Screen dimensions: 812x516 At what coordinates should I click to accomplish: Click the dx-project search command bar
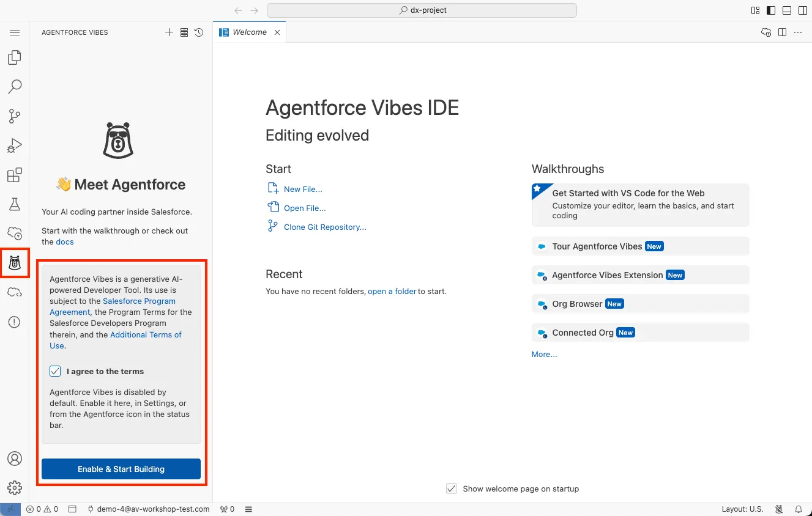tap(422, 10)
